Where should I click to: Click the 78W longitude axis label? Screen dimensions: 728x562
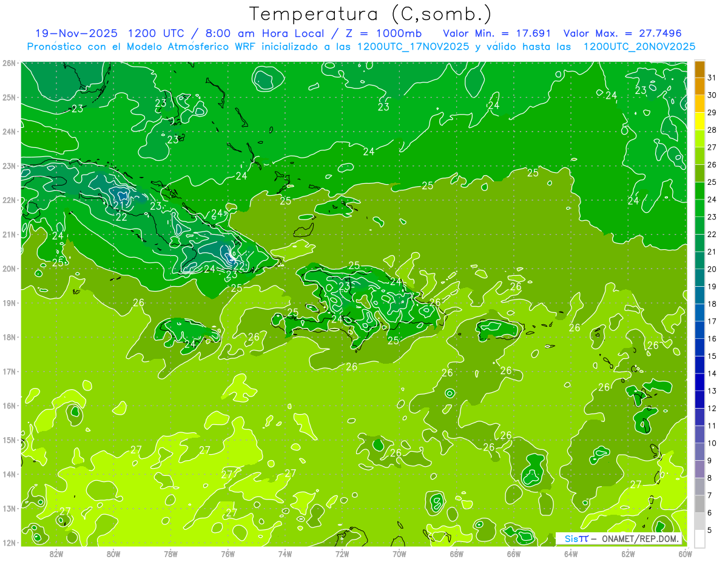tap(170, 554)
